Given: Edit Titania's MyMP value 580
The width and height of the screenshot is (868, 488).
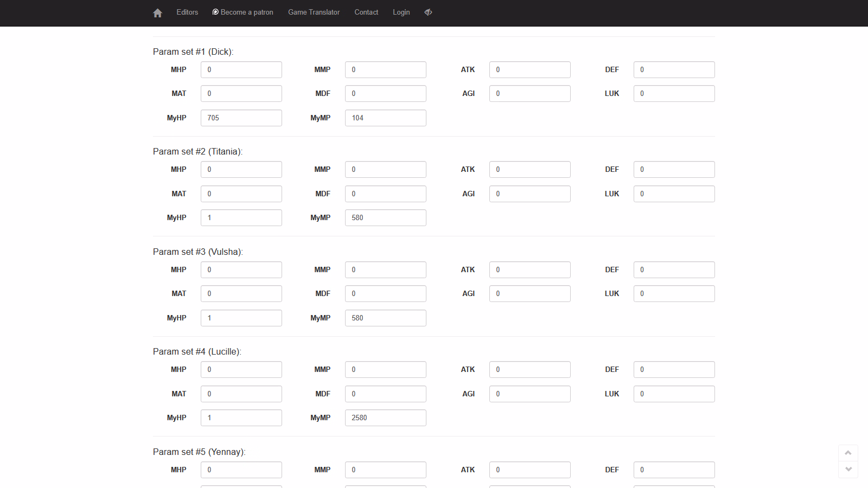Looking at the screenshot, I should pos(386,217).
